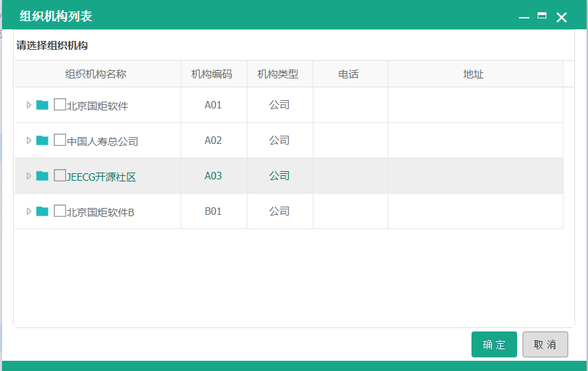Click 公司 type cell in A03 row
The height and width of the screenshot is (371, 588).
279,176
